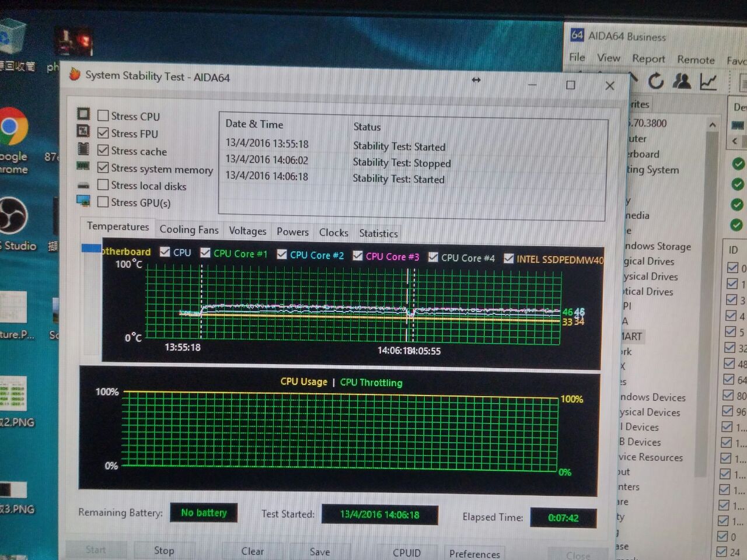Click the Stress cache chip icon

pyautogui.click(x=83, y=148)
